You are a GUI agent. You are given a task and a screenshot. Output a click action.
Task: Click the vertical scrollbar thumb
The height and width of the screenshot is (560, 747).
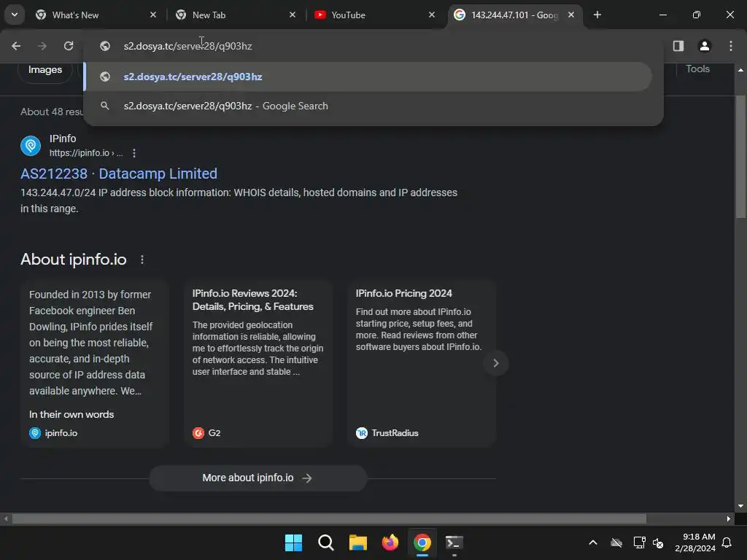pos(740,157)
